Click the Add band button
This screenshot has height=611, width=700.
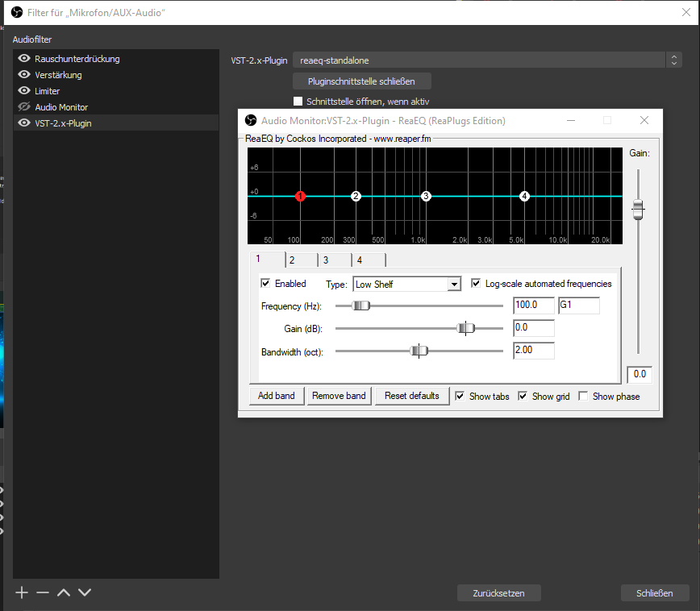(x=276, y=396)
